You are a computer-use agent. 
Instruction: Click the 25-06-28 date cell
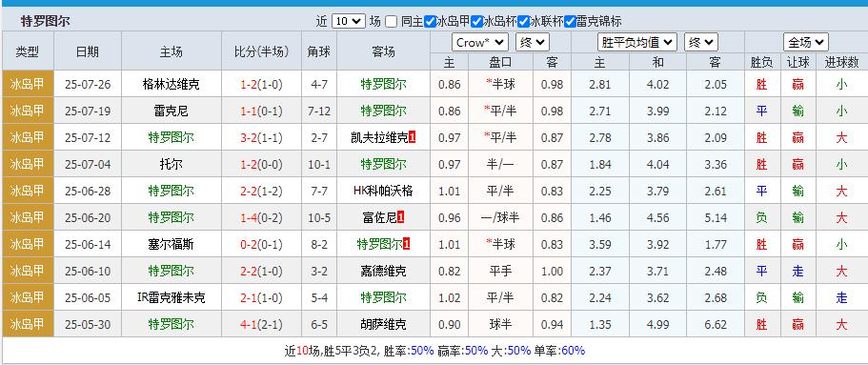pos(88,192)
